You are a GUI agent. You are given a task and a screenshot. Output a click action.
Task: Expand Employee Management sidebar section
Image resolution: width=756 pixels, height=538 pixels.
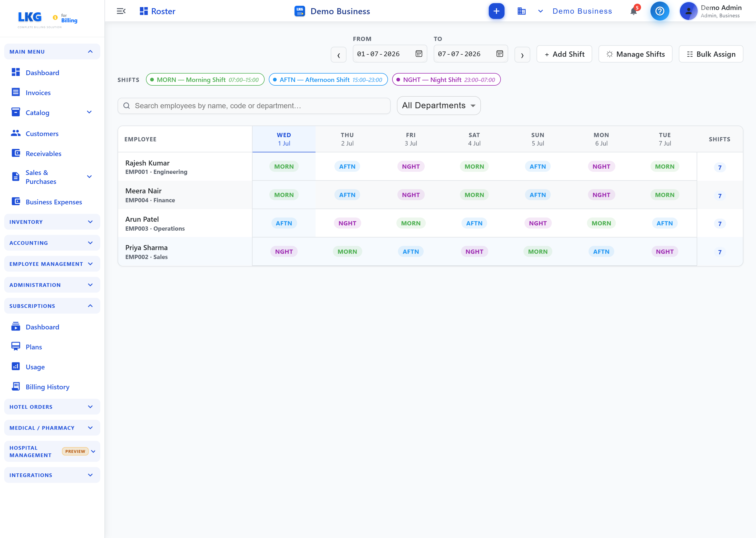52,264
